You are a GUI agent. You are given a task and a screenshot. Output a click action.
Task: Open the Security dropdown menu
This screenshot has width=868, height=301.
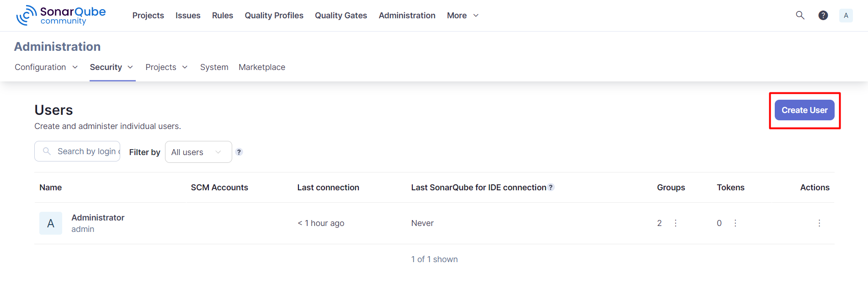pos(112,67)
